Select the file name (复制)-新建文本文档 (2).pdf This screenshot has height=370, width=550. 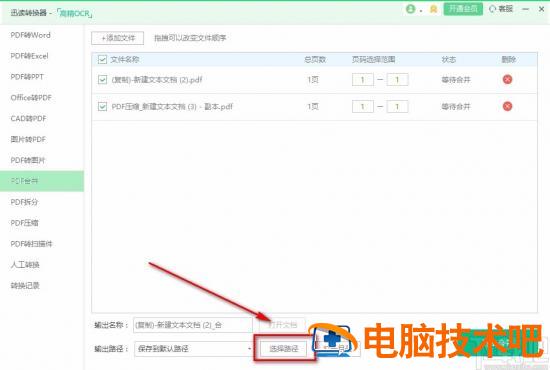pos(157,80)
